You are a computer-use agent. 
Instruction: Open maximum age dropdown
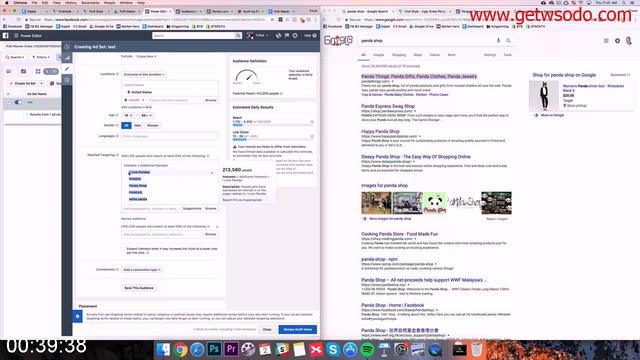coord(146,116)
